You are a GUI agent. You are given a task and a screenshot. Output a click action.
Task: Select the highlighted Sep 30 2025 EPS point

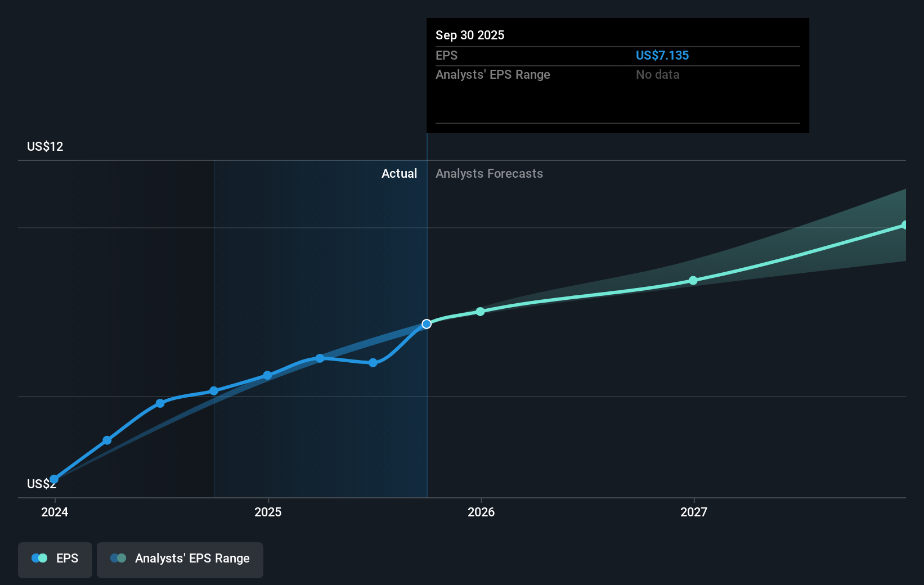[427, 324]
